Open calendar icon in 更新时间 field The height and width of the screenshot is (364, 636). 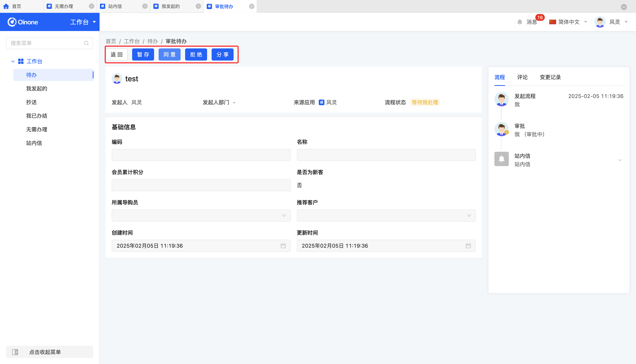point(468,246)
